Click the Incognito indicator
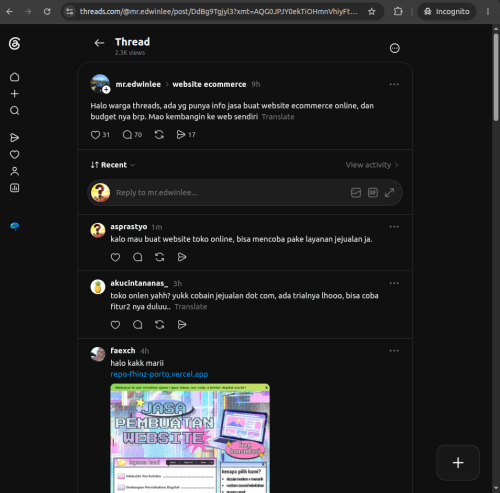Screen dimensions: 500x493 [446, 12]
